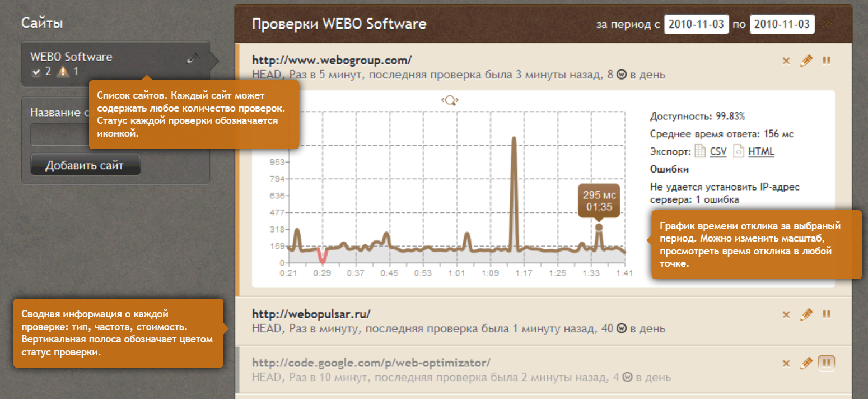Select the WEBO Software site entry
868x399 pixels.
coord(115,63)
